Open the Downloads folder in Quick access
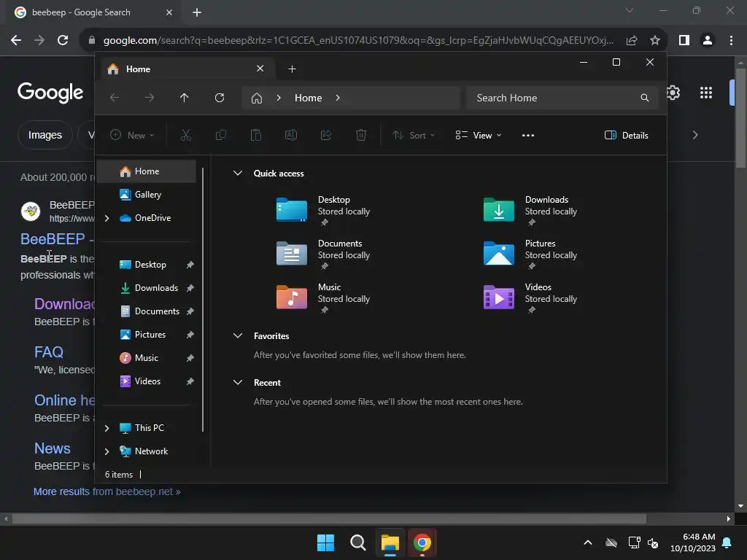The image size is (747, 560). pyautogui.click(x=530, y=210)
